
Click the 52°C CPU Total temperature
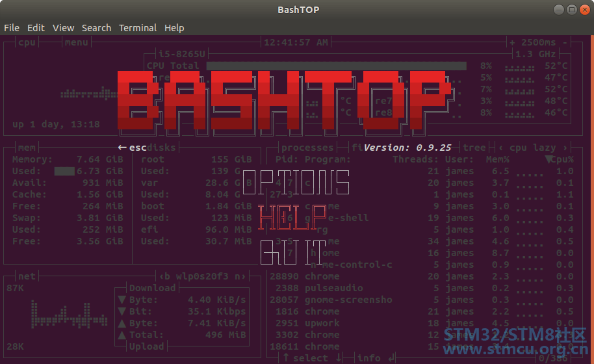pyautogui.click(x=556, y=66)
